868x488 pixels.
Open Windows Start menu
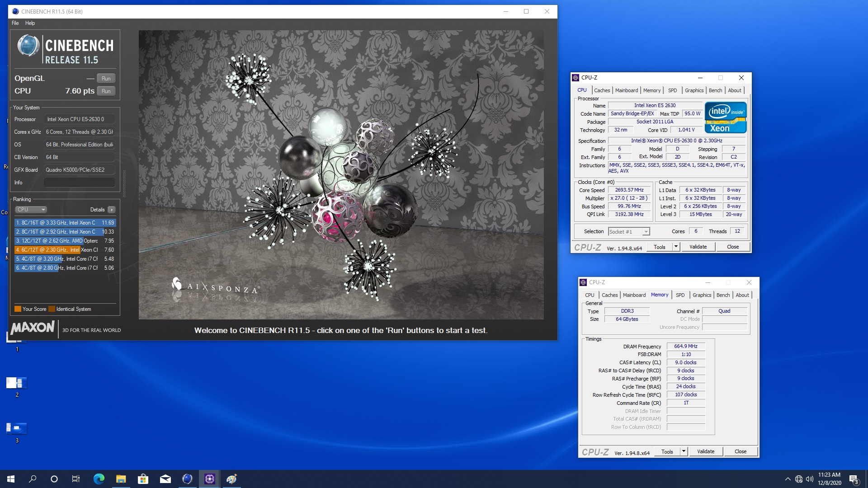(11, 479)
